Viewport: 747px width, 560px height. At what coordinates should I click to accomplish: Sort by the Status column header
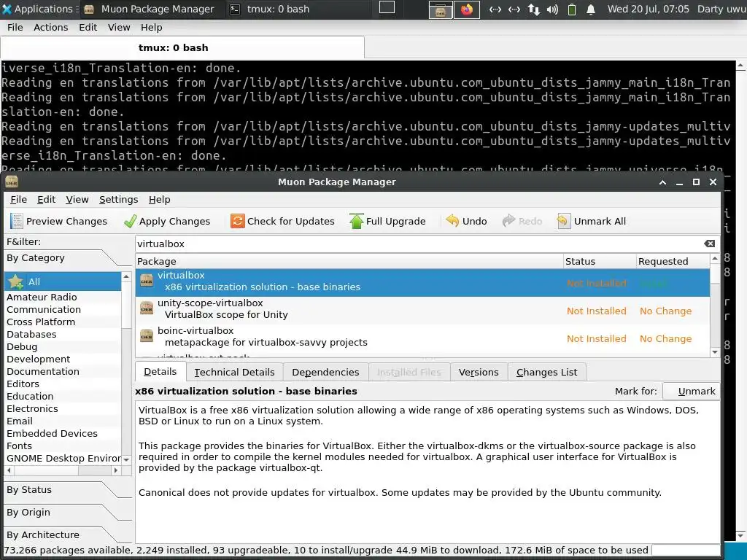[600, 261]
